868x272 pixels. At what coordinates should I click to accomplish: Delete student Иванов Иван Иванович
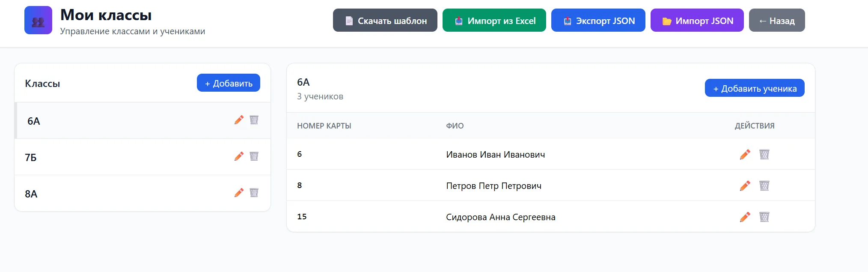tap(764, 154)
